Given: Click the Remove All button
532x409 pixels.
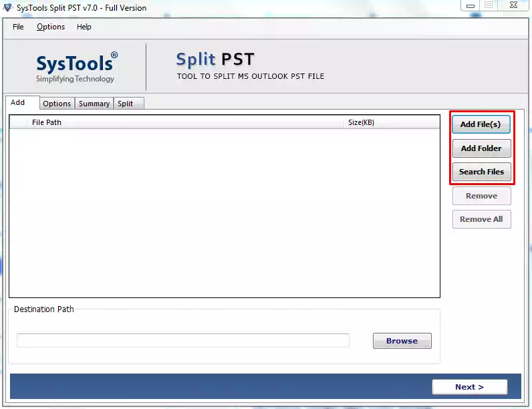Looking at the screenshot, I should pyautogui.click(x=481, y=219).
